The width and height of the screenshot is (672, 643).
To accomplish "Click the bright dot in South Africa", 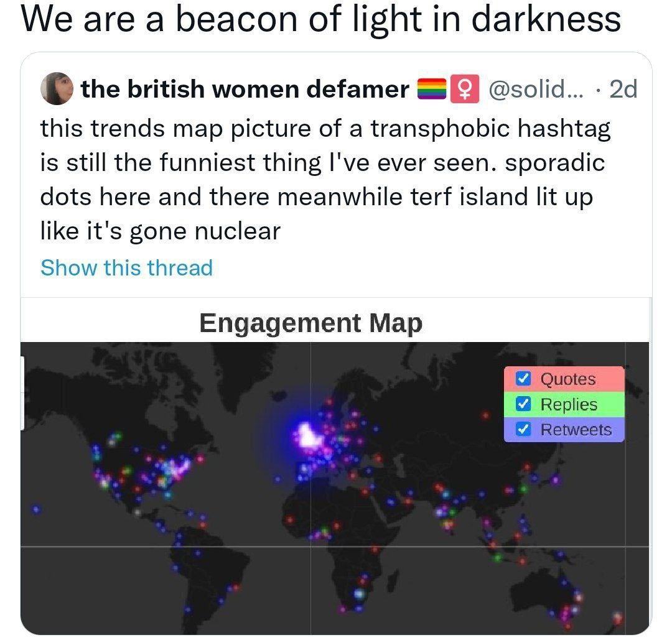I will pos(359,594).
